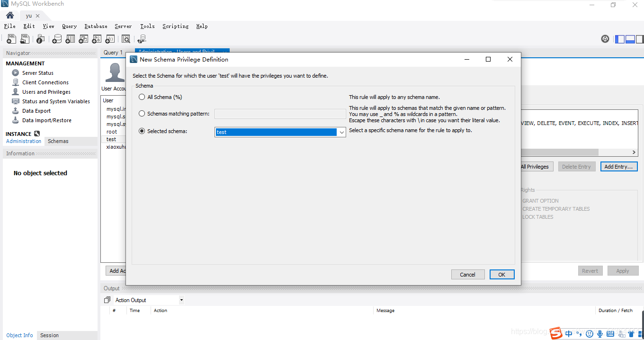Open Server Status in the Navigator
The height and width of the screenshot is (340, 644).
pos(38,73)
